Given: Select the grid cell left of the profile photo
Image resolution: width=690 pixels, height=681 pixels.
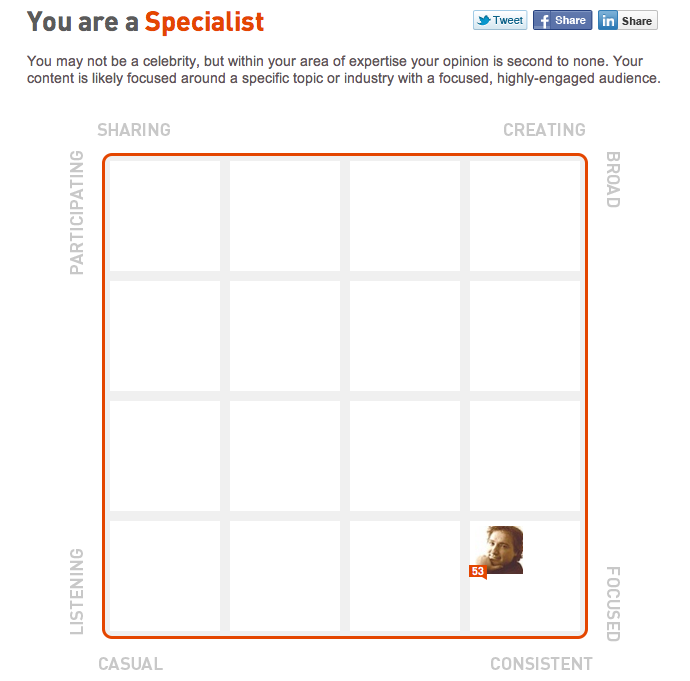Looking at the screenshot, I should click(405, 576).
